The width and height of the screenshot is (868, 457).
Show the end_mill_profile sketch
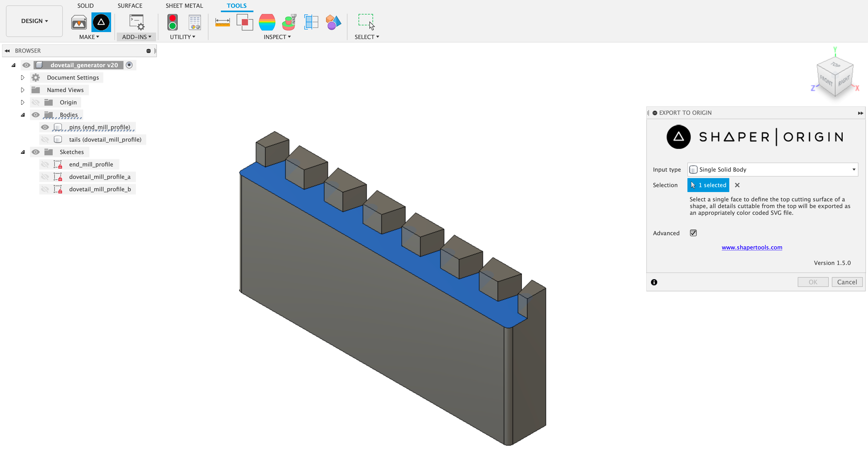pos(45,165)
